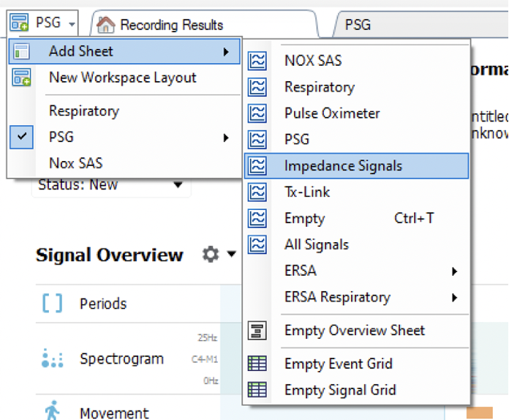Viewport: 509px width, 420px height.
Task: Click the Impedance Signals sheet icon
Action: click(257, 165)
